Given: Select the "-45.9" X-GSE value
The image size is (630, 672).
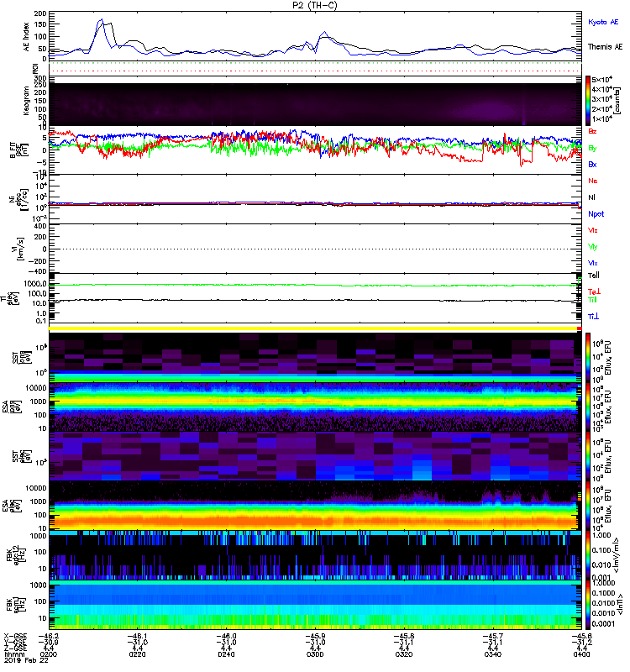Looking at the screenshot, I should coord(315,636).
